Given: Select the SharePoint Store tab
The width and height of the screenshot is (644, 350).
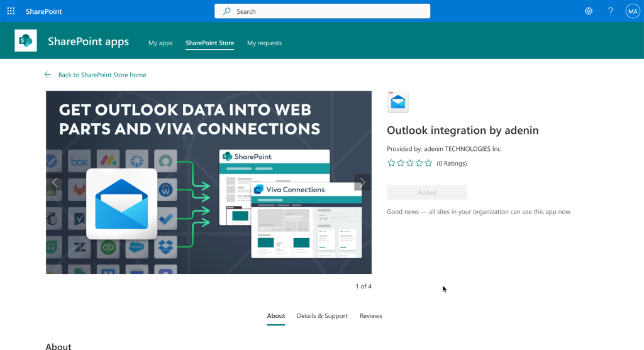Looking at the screenshot, I should pos(209,43).
